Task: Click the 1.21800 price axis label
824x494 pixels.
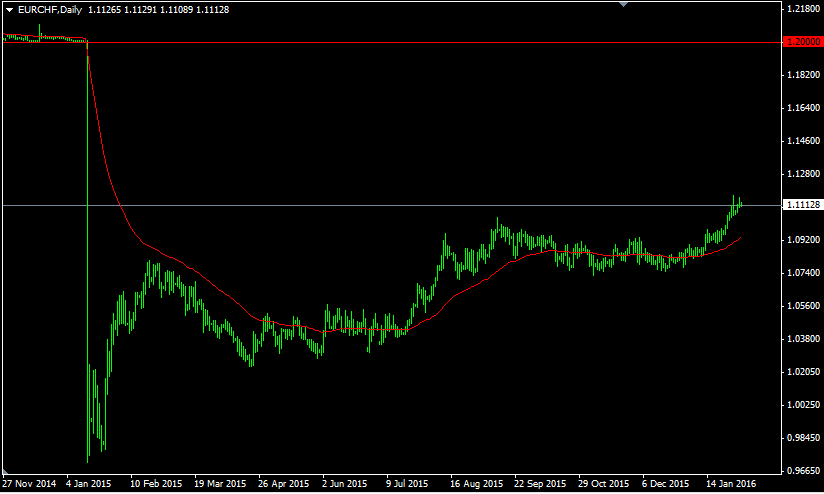Action: (x=803, y=9)
